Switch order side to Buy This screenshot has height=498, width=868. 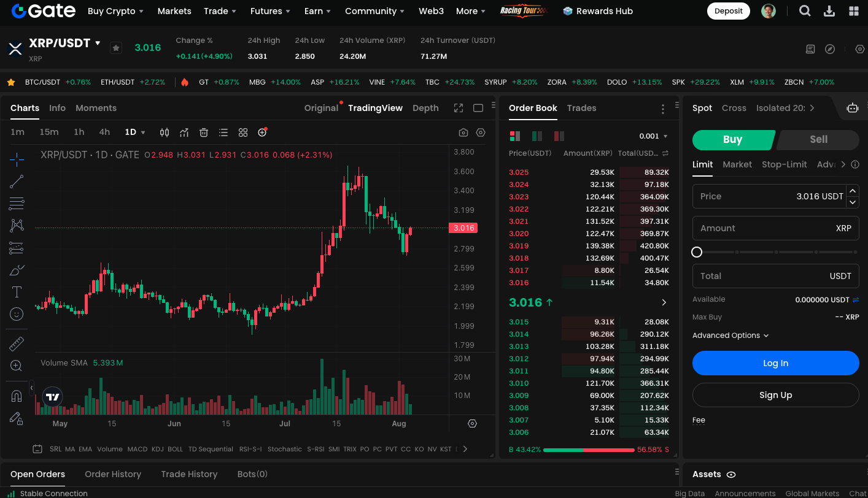point(733,140)
